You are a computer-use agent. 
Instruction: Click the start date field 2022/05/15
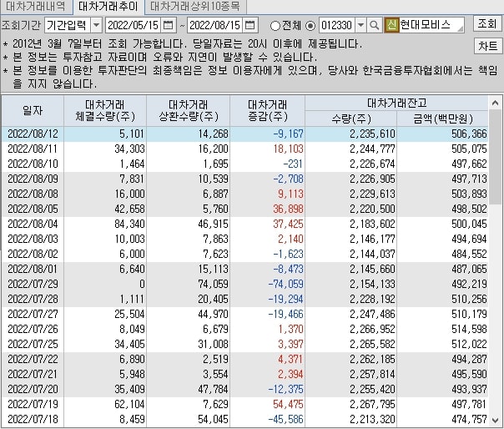click(133, 25)
